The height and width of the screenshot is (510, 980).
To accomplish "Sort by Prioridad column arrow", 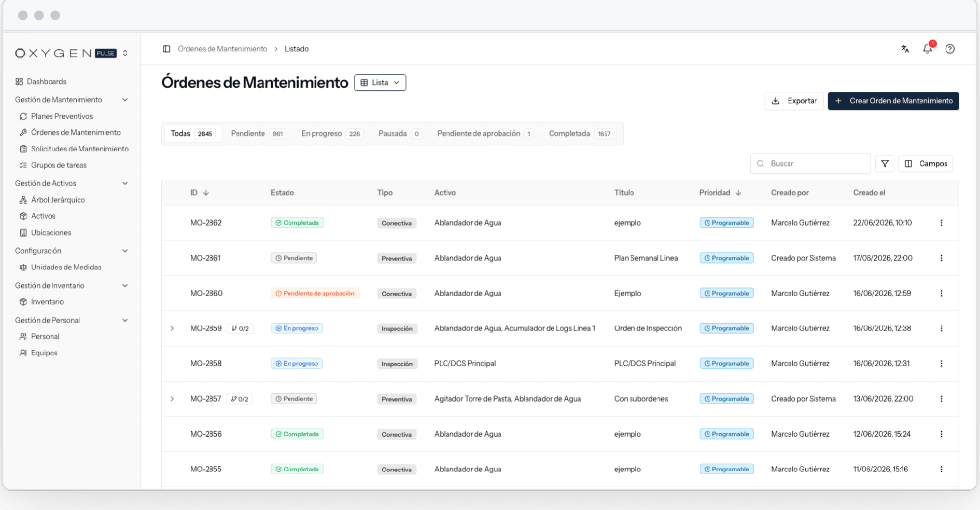I will point(738,192).
